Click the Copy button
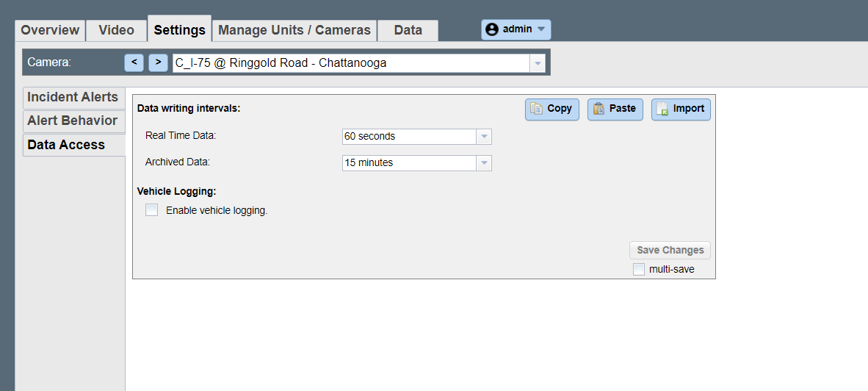 point(552,109)
